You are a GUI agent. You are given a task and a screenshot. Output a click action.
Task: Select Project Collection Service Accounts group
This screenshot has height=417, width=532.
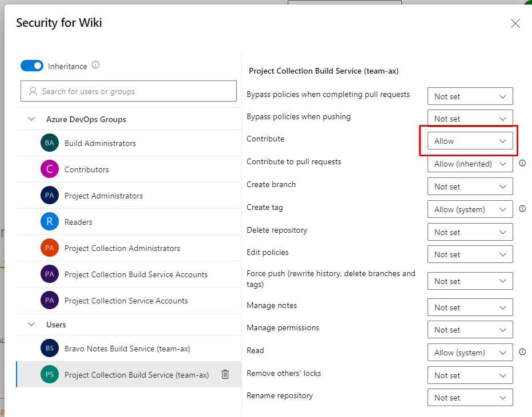[x=129, y=301]
